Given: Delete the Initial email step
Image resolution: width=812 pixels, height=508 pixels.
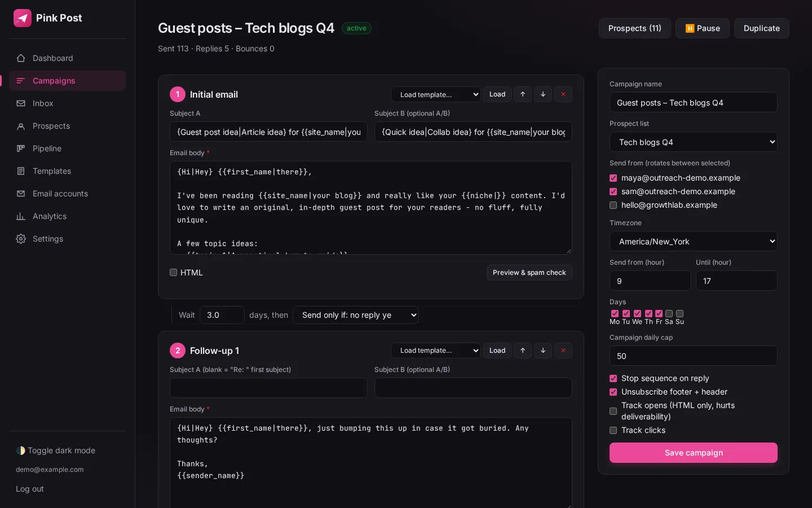Looking at the screenshot, I should coord(563,94).
